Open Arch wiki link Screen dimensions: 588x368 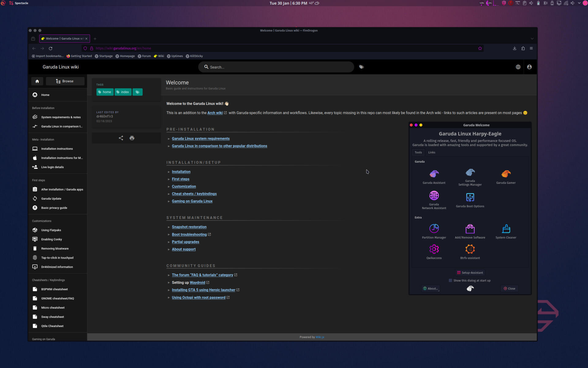(x=215, y=113)
